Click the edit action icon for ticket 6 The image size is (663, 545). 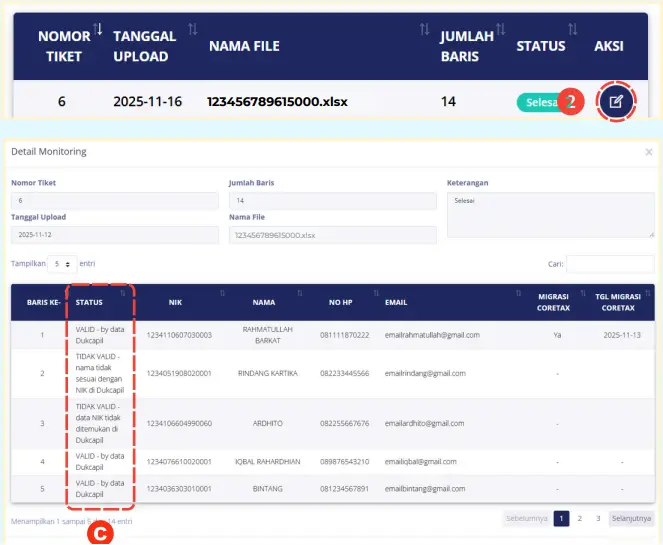616,101
